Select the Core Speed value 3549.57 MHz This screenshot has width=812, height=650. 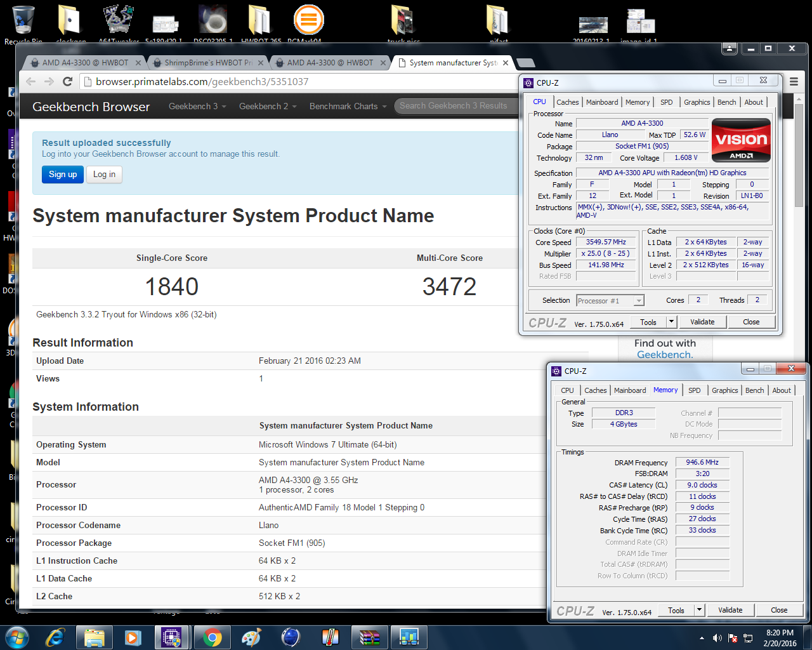[x=606, y=242]
